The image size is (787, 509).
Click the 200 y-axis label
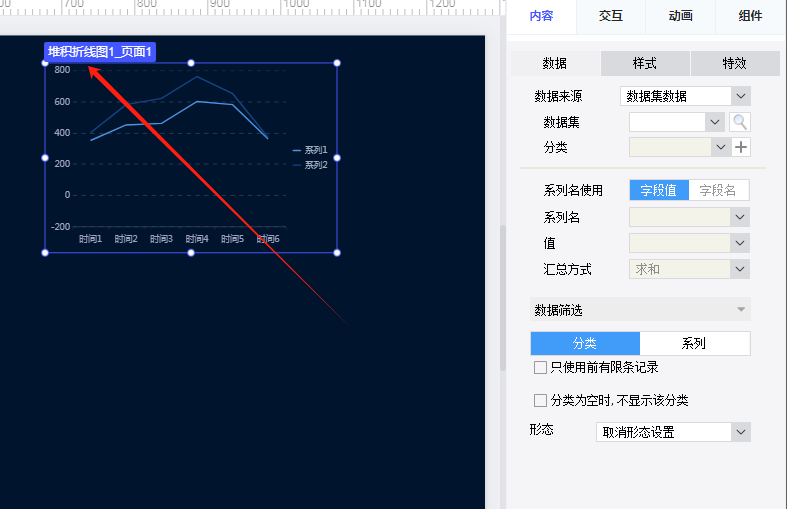point(62,164)
